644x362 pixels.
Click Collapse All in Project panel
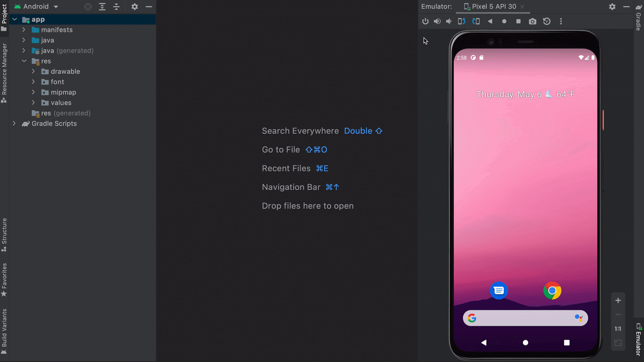[x=116, y=7]
